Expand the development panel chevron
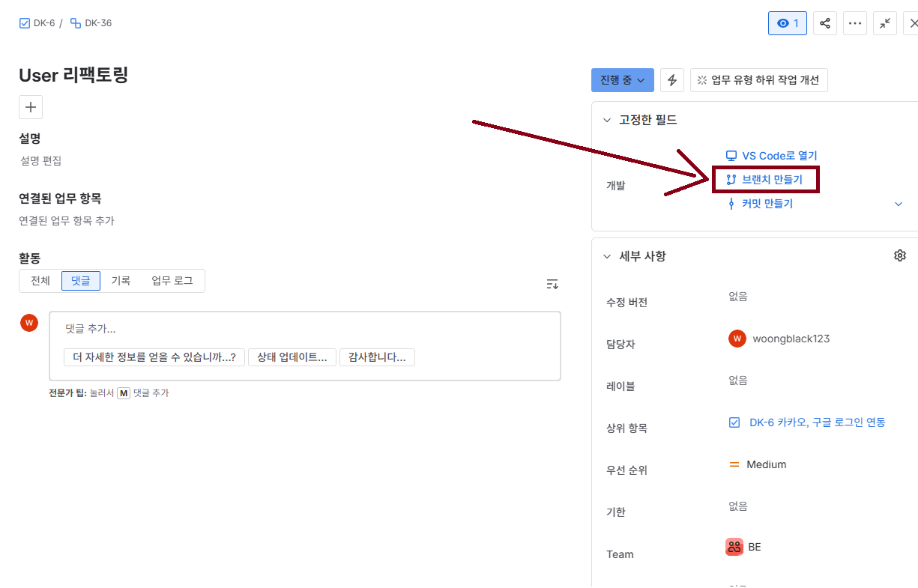Screen dimensions: 918x588 coord(899,204)
